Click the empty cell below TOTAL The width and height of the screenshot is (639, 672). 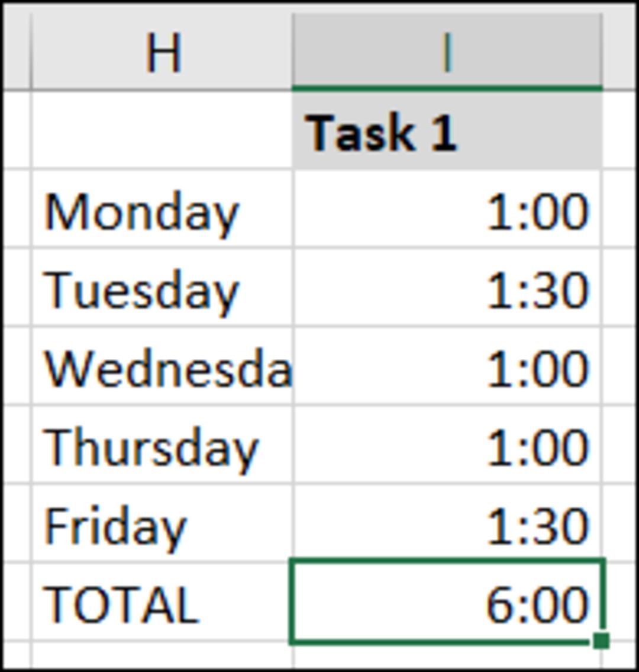pyautogui.click(x=162, y=655)
